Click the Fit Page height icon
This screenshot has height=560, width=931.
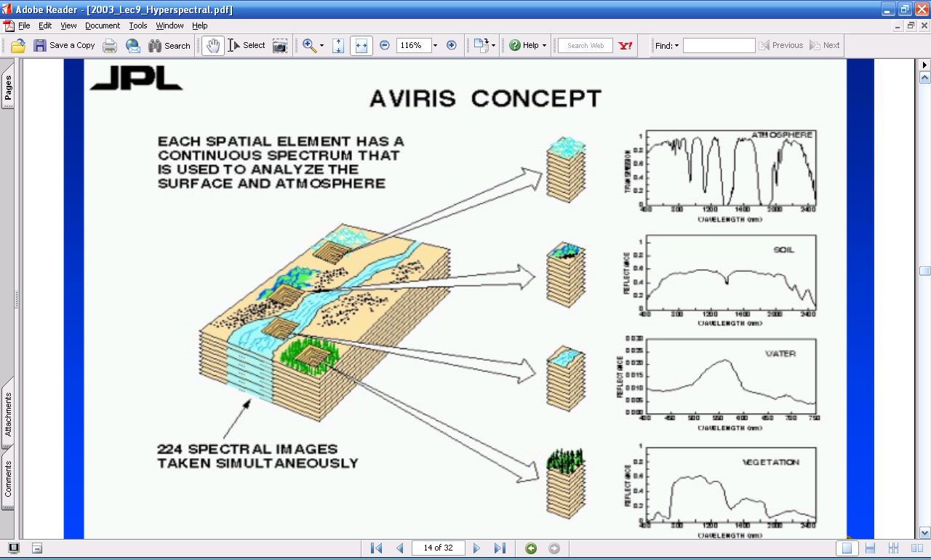pos(338,45)
